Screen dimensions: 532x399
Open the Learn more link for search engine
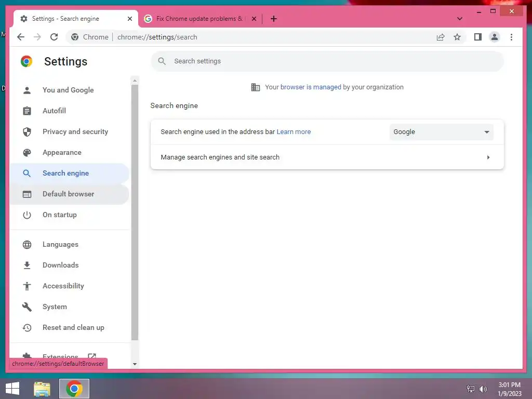[294, 131]
